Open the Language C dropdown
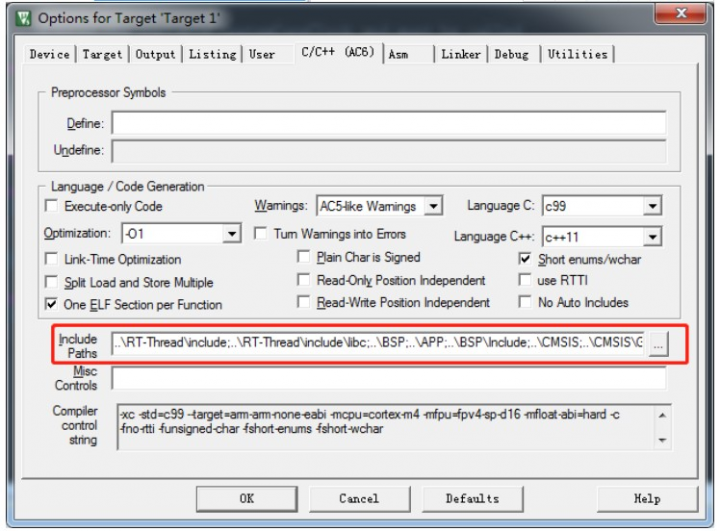The image size is (720, 531). (x=652, y=206)
